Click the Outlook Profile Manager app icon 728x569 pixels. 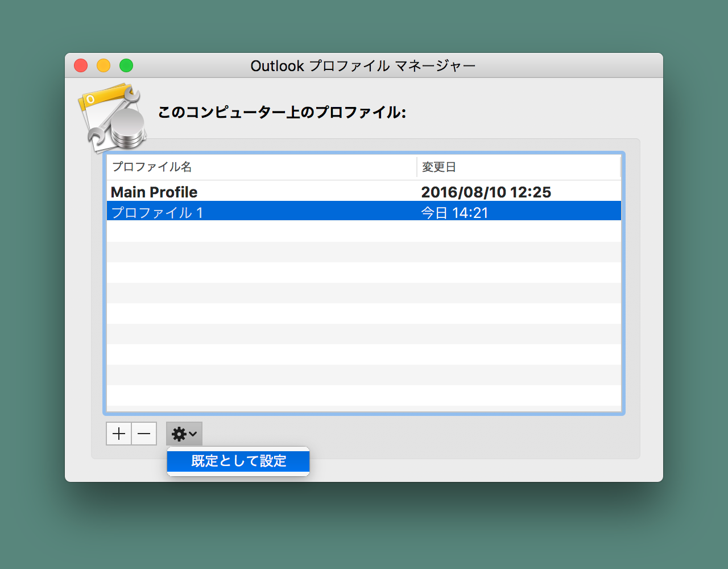coord(112,119)
